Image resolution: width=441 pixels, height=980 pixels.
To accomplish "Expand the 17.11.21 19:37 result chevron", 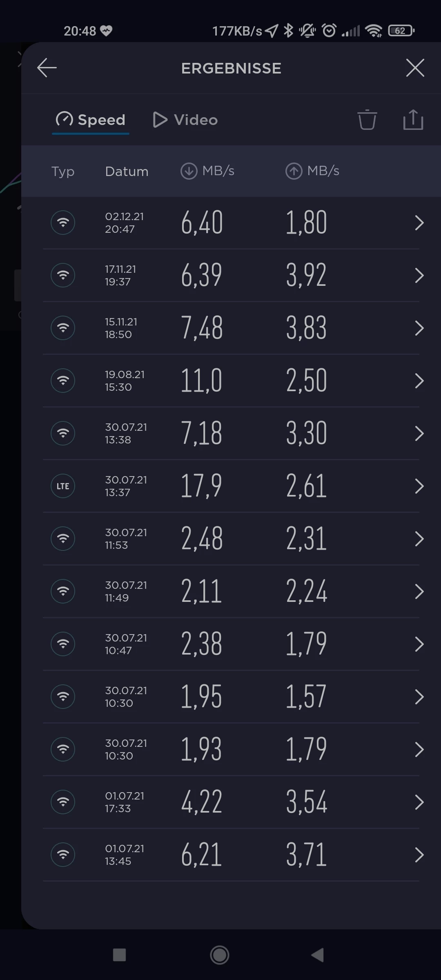I will click(419, 276).
